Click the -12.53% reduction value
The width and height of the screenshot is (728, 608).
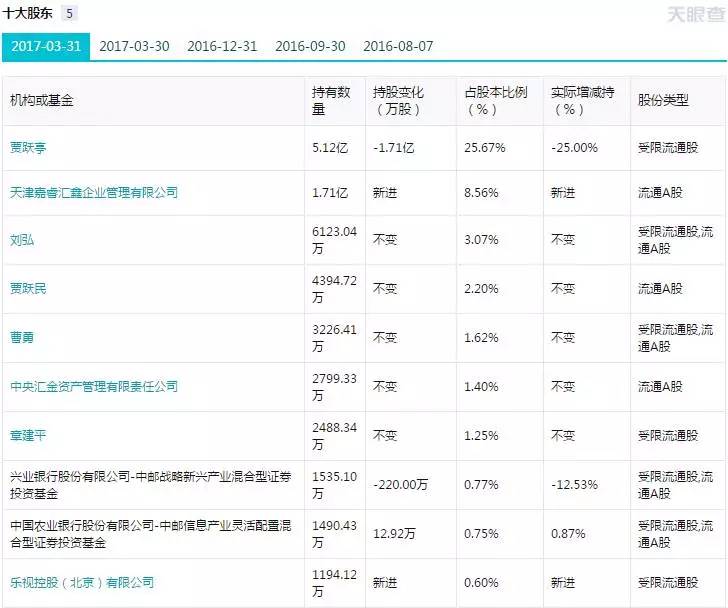coord(574,485)
